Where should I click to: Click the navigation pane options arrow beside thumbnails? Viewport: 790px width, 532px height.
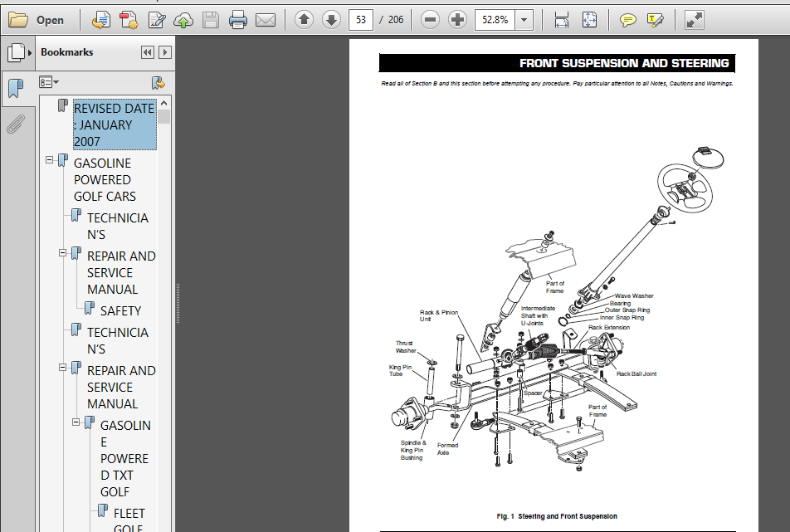click(x=30, y=52)
